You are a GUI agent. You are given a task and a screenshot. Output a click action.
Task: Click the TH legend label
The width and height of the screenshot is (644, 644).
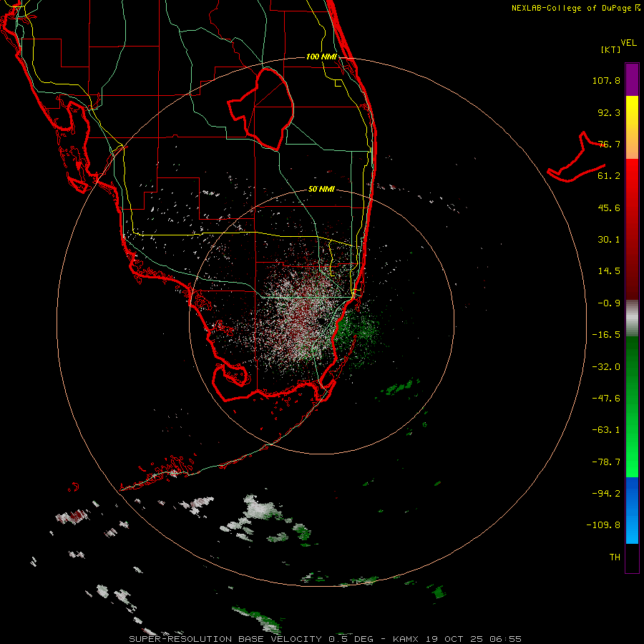click(x=615, y=557)
